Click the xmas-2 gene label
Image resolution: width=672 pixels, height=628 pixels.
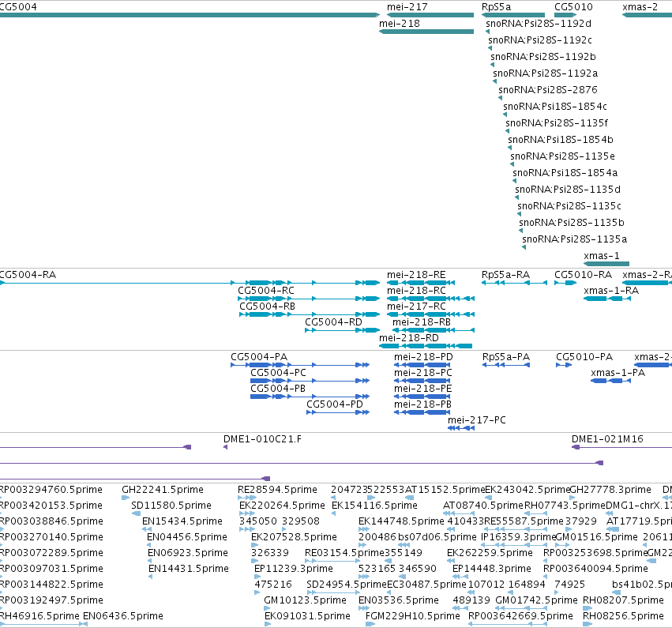(x=640, y=7)
